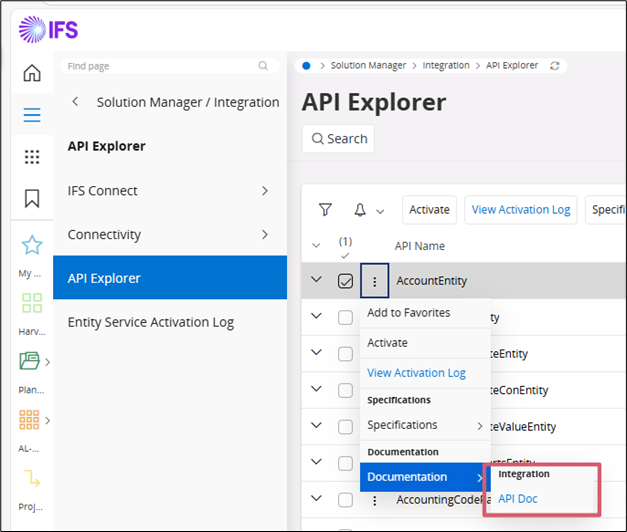Check the box on the teEntity row
The height and width of the screenshot is (532, 627).
point(345,354)
